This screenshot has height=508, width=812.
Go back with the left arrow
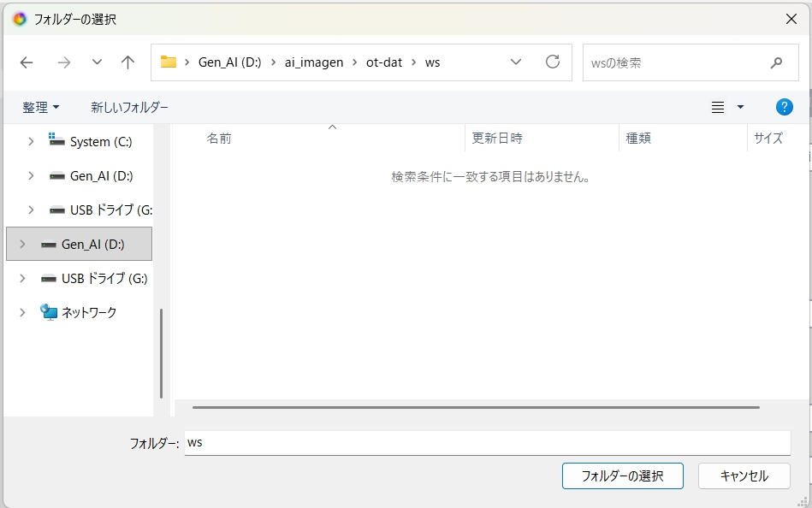pyautogui.click(x=27, y=62)
